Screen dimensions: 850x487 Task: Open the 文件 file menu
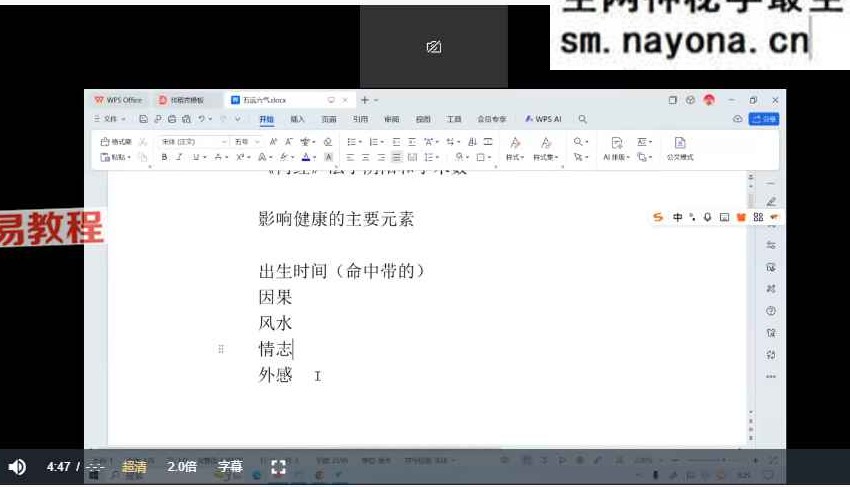tap(111, 119)
